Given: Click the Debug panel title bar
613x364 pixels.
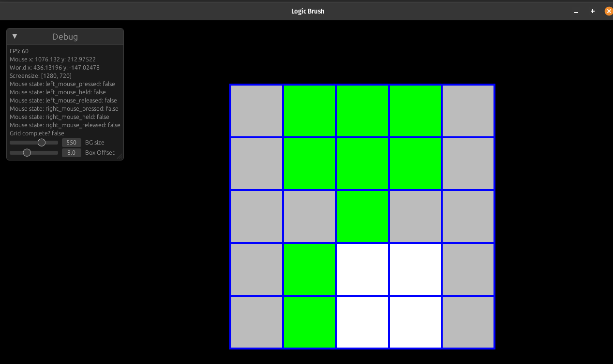Looking at the screenshot, I should click(x=65, y=37).
